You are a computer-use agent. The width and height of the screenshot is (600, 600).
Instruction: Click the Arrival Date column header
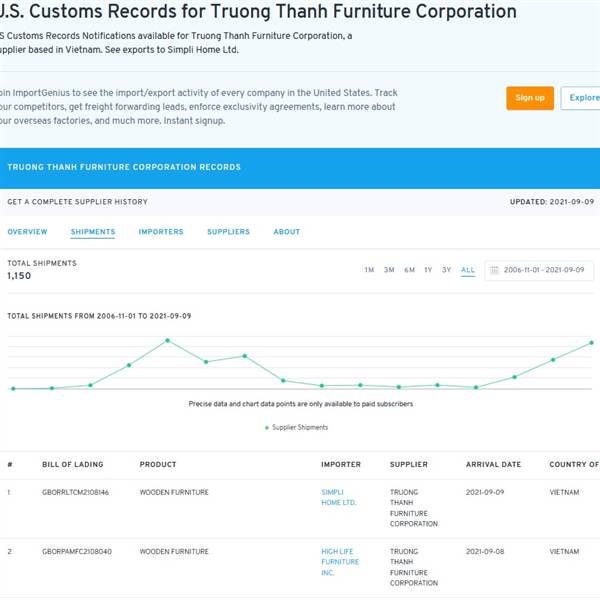coord(493,464)
